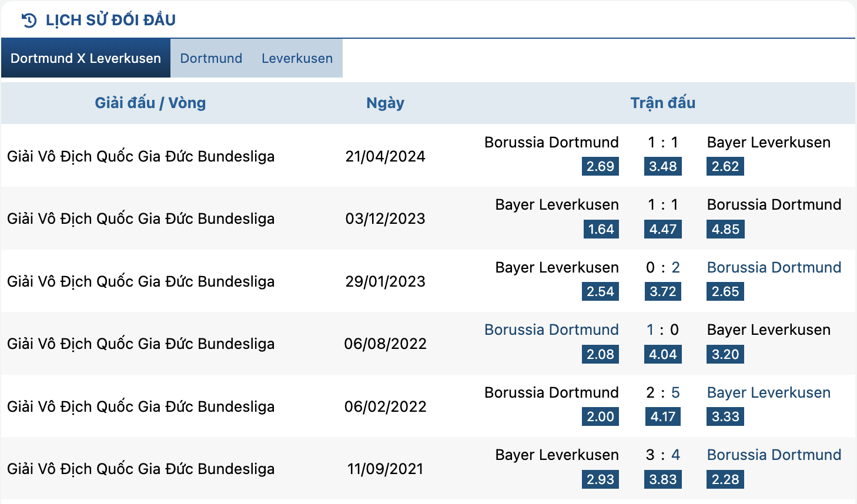Image resolution: width=857 pixels, height=504 pixels.
Task: Click the 1.64 odds under Bayer Leverkusen
Action: [601, 229]
